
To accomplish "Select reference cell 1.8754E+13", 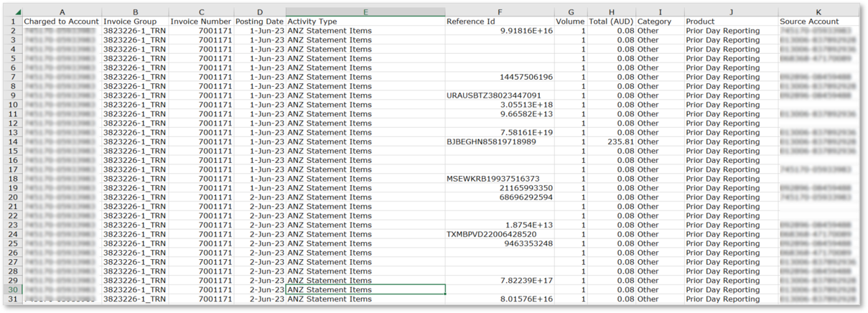I will pyautogui.click(x=500, y=225).
